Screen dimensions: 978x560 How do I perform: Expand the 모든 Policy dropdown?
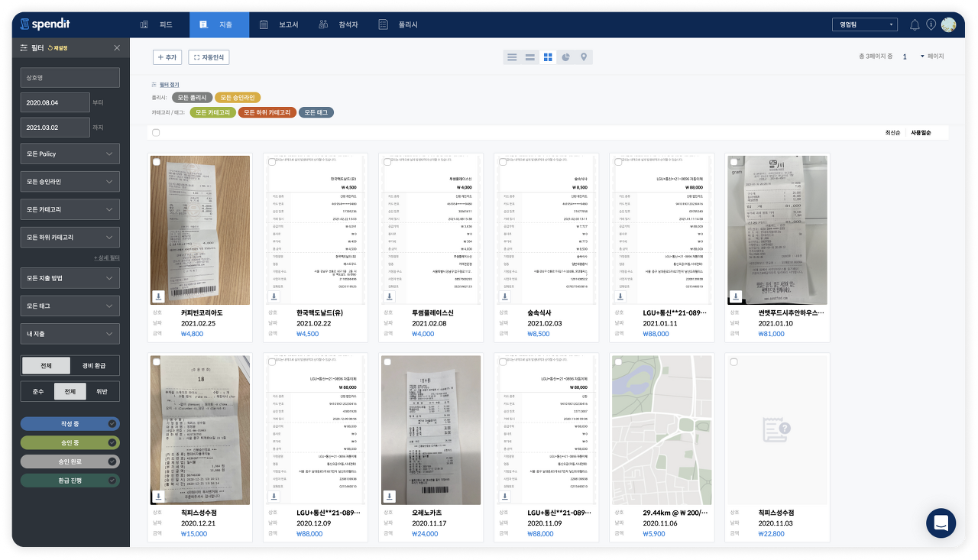tap(70, 154)
